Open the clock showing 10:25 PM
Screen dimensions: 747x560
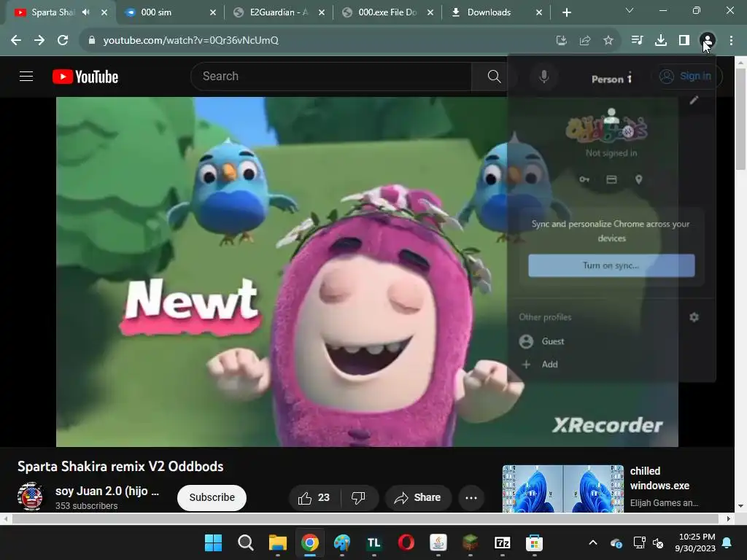click(x=695, y=542)
